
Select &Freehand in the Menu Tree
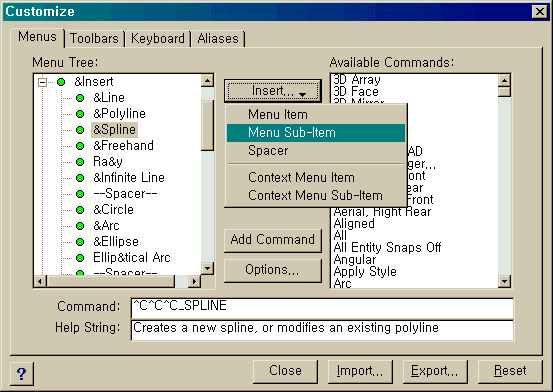pos(123,145)
